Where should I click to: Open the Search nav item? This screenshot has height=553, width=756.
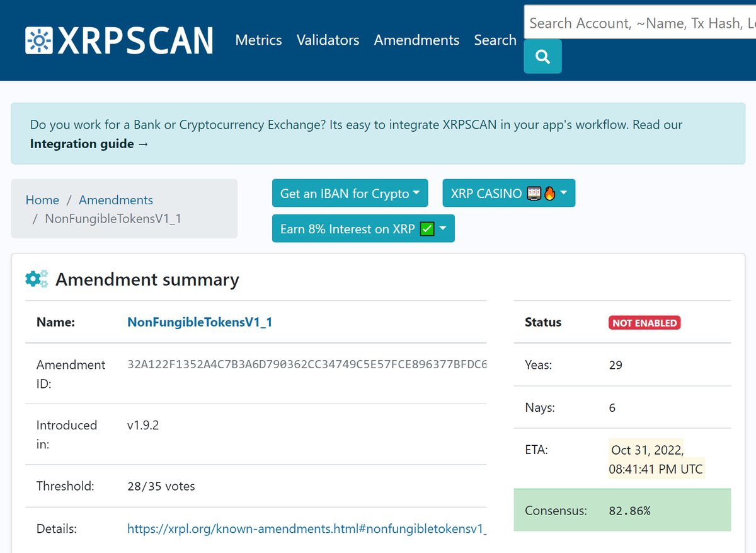point(495,40)
